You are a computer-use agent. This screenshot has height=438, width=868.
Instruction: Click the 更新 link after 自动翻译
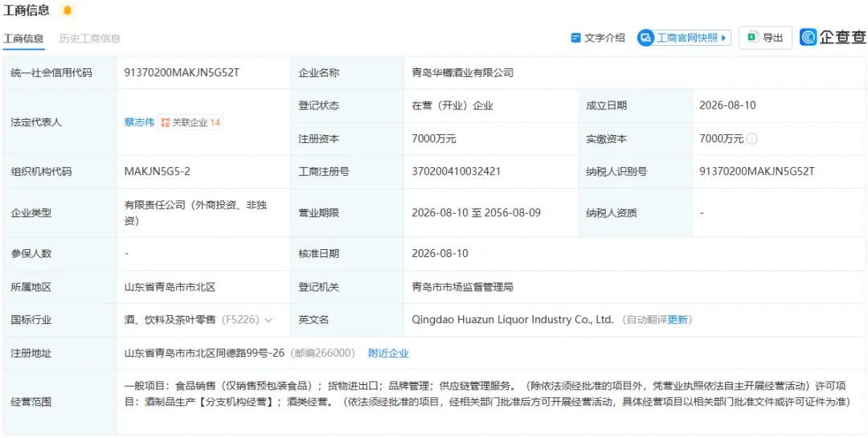pos(678,320)
